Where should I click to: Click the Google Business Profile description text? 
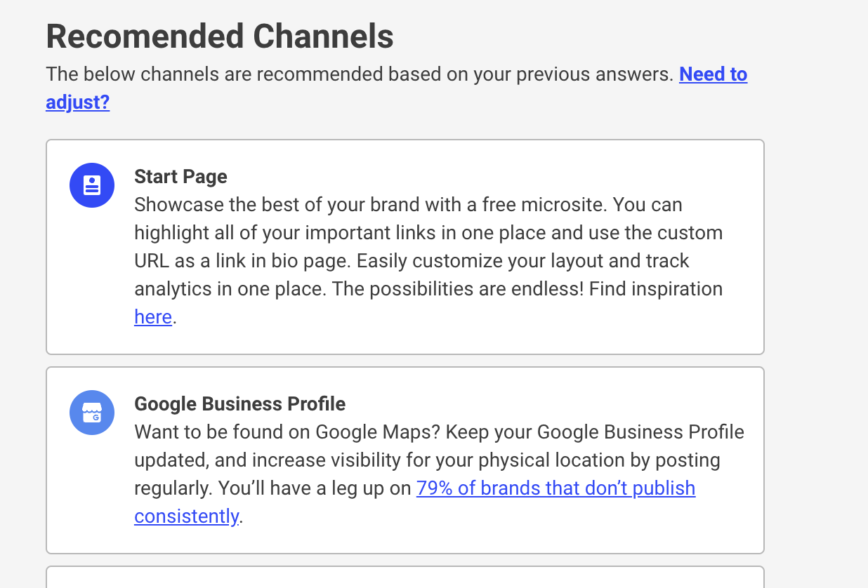click(439, 474)
